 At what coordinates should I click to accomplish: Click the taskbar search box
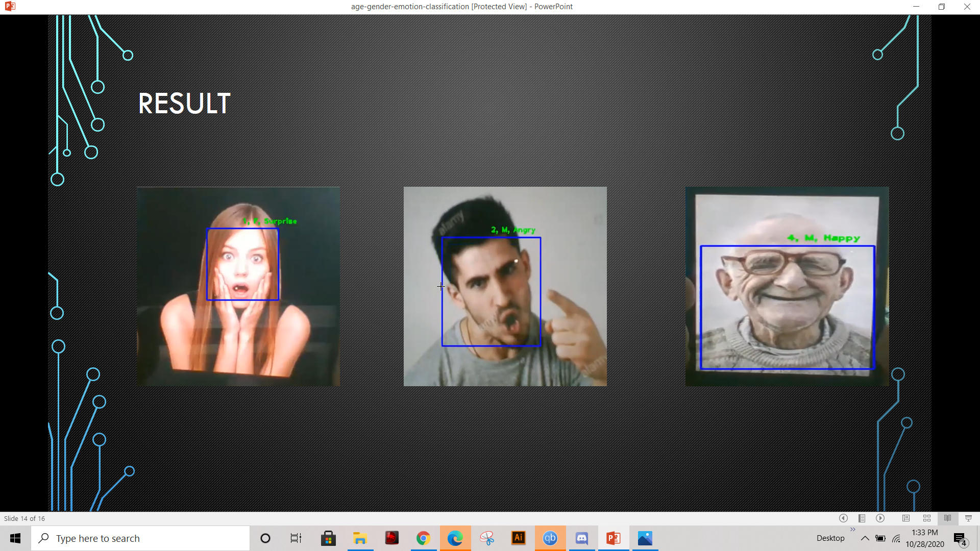coord(140,538)
